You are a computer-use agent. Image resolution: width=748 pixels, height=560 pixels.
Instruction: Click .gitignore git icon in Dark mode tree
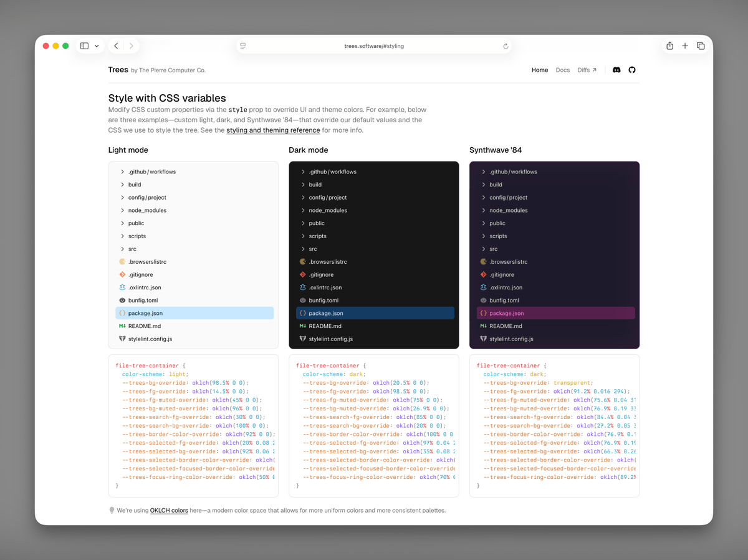pos(303,274)
